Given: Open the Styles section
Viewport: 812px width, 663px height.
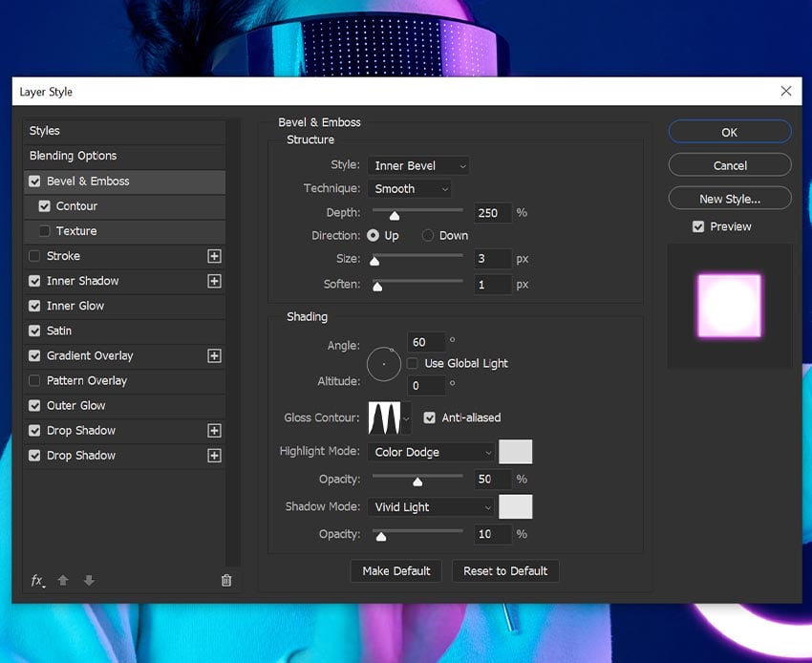Looking at the screenshot, I should click(124, 131).
